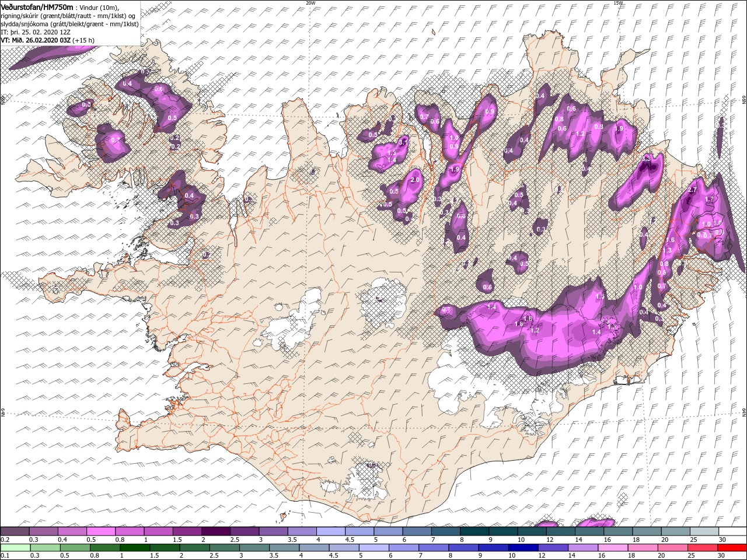Click the bright red 30 mm rain legend swatch
747x560 pixels.
(731, 548)
